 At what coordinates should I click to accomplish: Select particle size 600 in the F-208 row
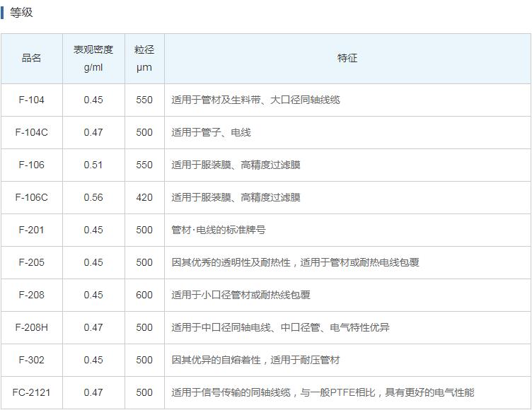point(144,295)
